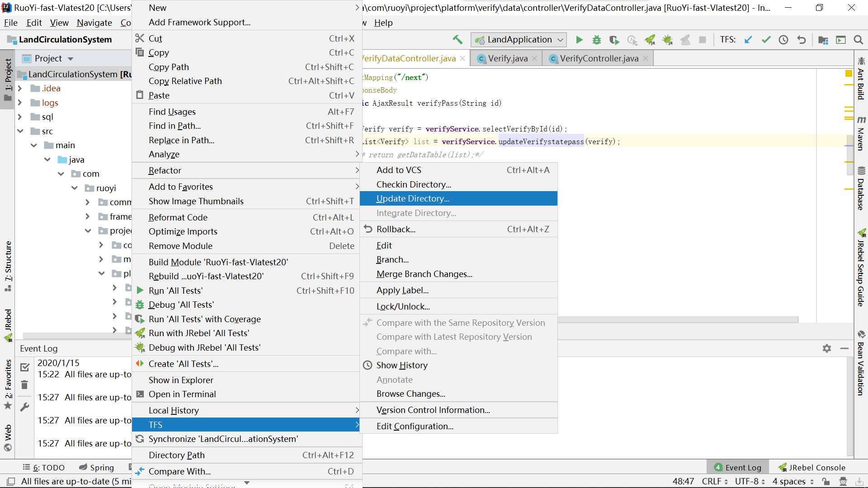Toggle the JRebel left tool window

[8, 325]
